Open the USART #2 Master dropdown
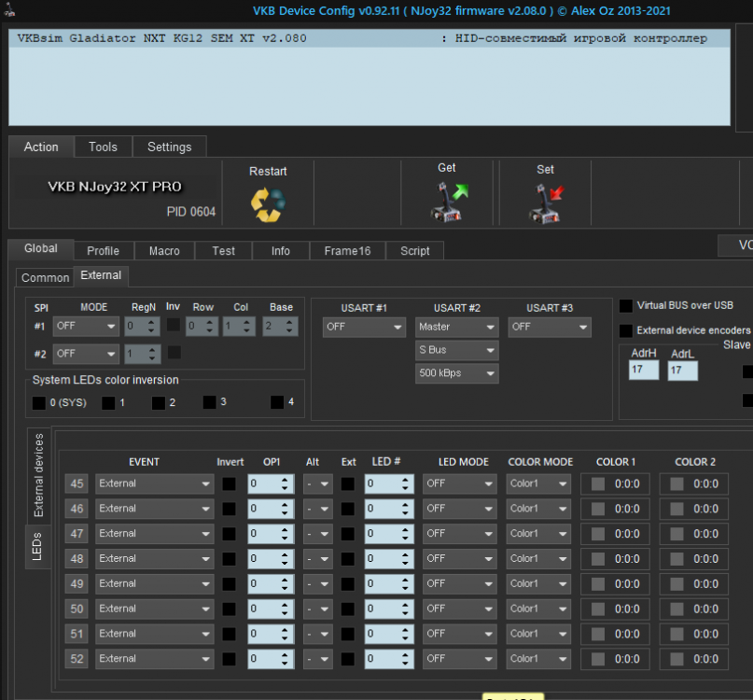This screenshot has height=700, width=753. tap(456, 328)
